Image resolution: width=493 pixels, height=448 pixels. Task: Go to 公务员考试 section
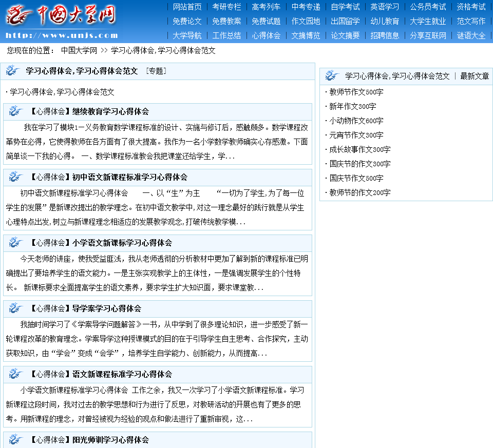[x=428, y=7]
